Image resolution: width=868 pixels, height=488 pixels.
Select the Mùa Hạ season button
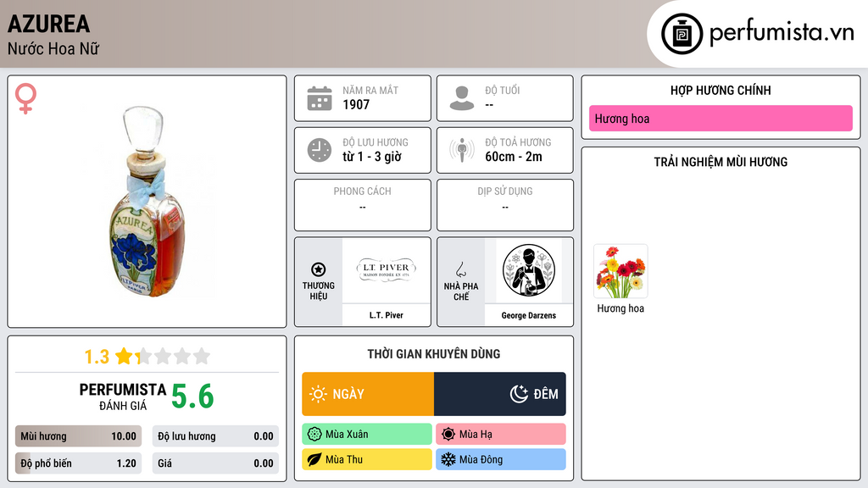[501, 435]
